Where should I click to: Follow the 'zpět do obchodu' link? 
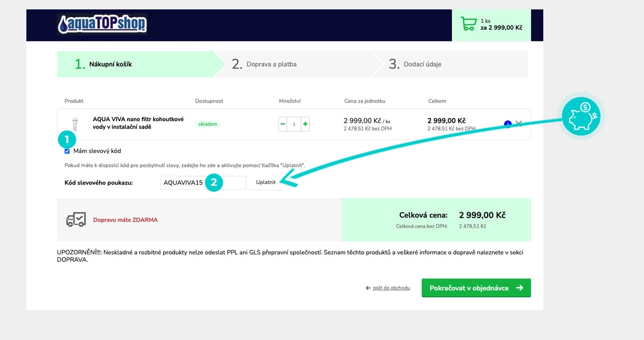click(391, 288)
